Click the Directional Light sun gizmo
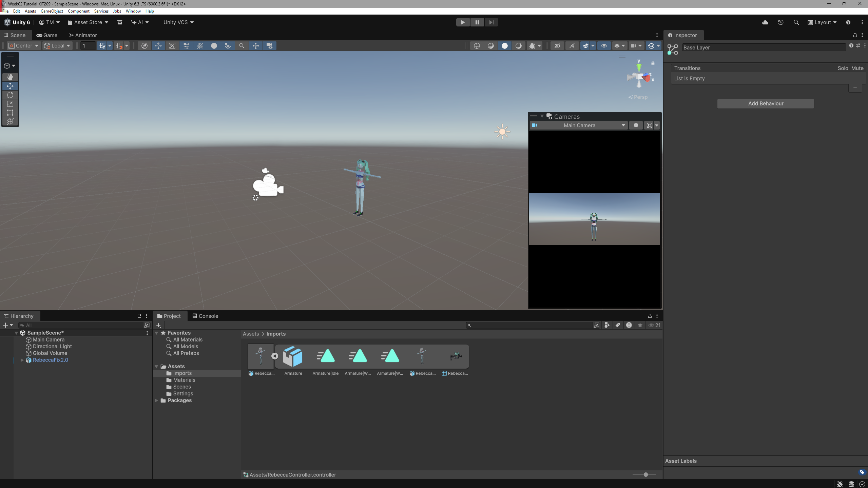 (502, 132)
